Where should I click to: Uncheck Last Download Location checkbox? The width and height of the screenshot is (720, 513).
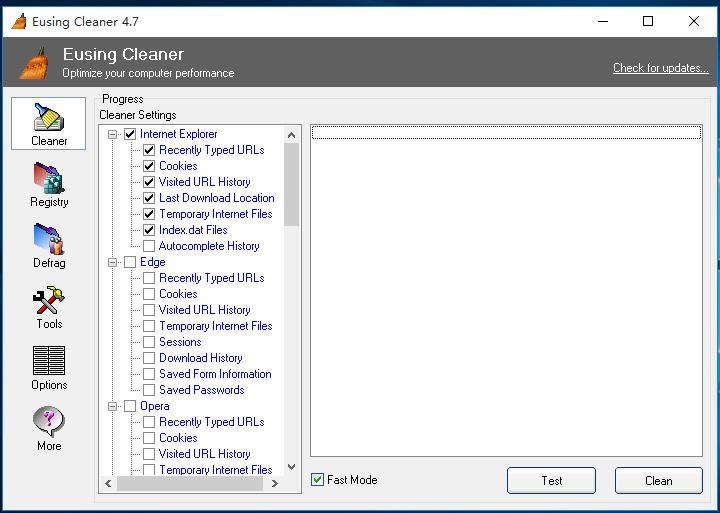[x=149, y=198]
